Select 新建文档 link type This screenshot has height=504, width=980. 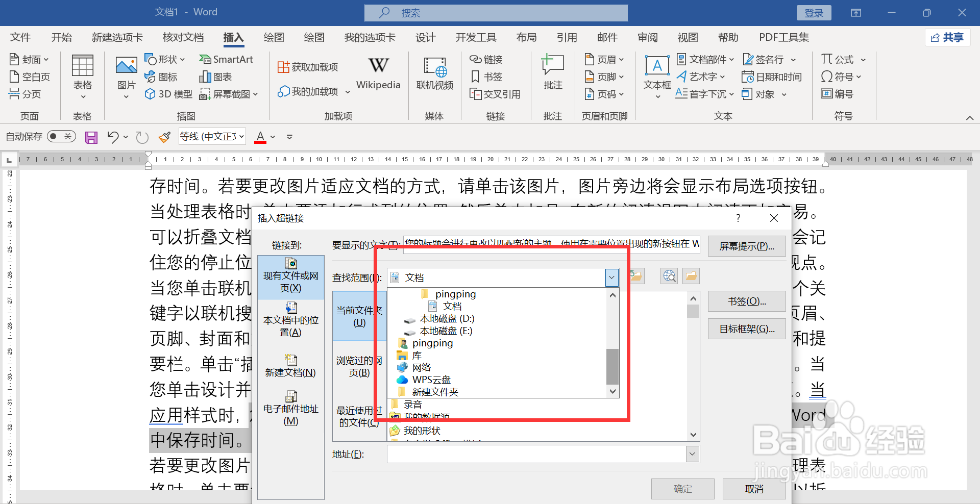click(290, 366)
